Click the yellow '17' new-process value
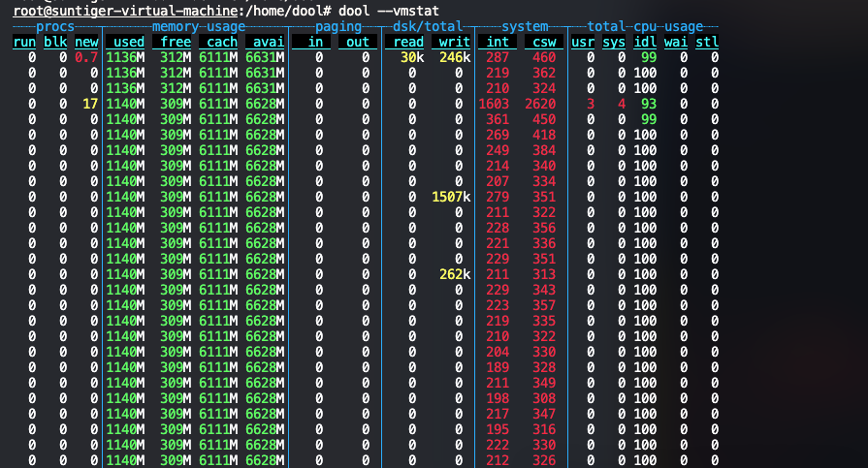 click(x=90, y=104)
